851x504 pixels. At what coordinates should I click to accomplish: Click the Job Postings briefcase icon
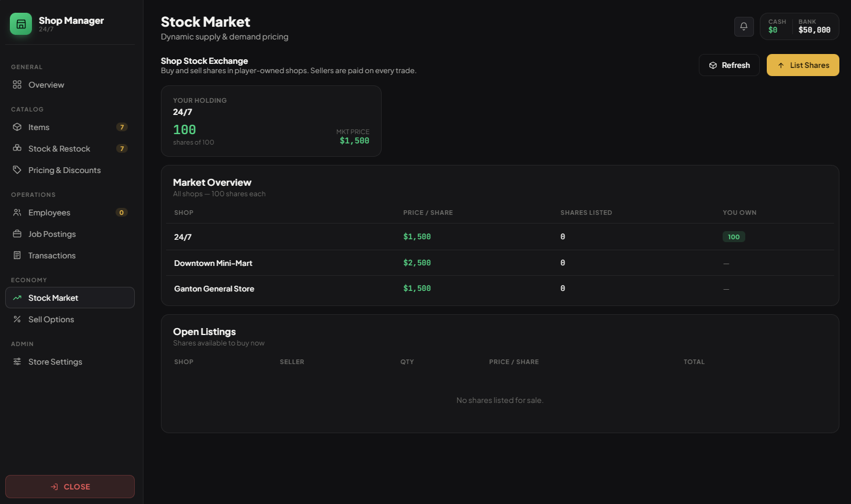point(17,234)
